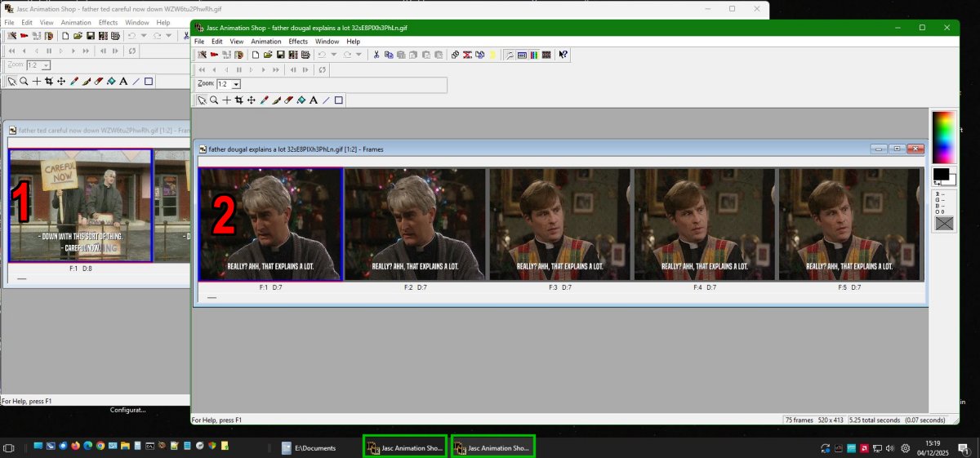Open the first Jasc Animation Shop taskbar button

click(405, 447)
